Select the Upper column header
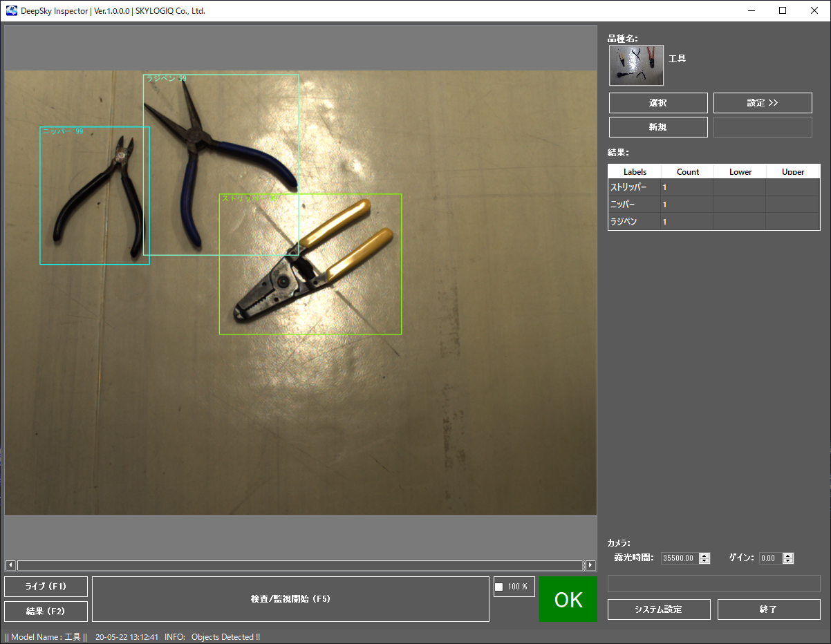This screenshot has width=831, height=644. pos(793,171)
